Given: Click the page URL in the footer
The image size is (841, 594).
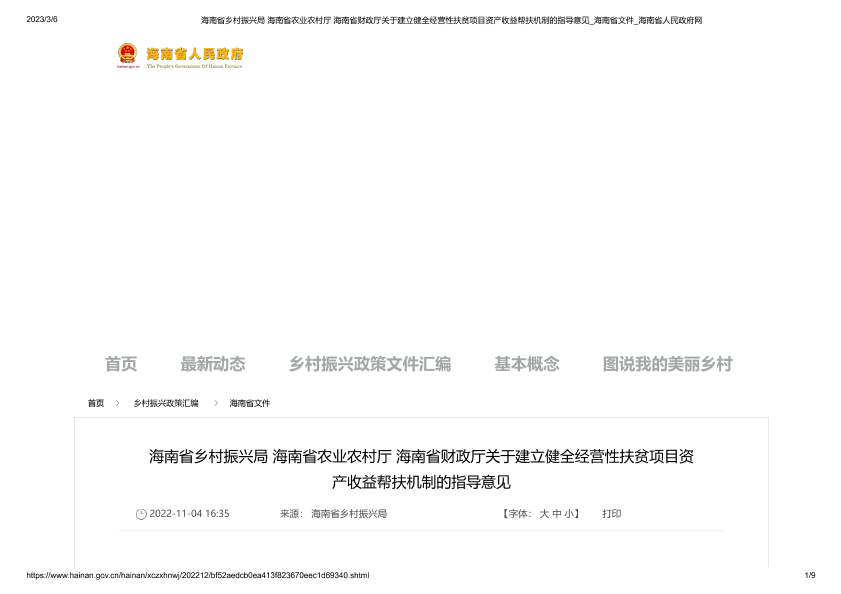Looking at the screenshot, I should pos(198,575).
